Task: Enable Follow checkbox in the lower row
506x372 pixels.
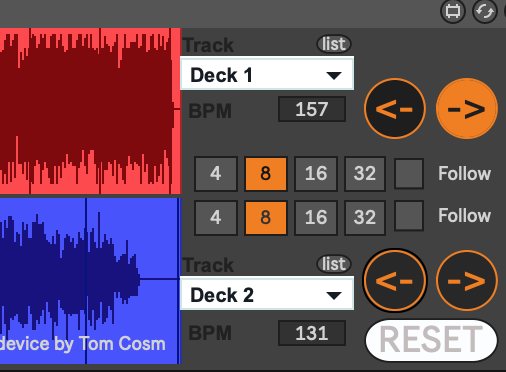Action: [x=409, y=216]
